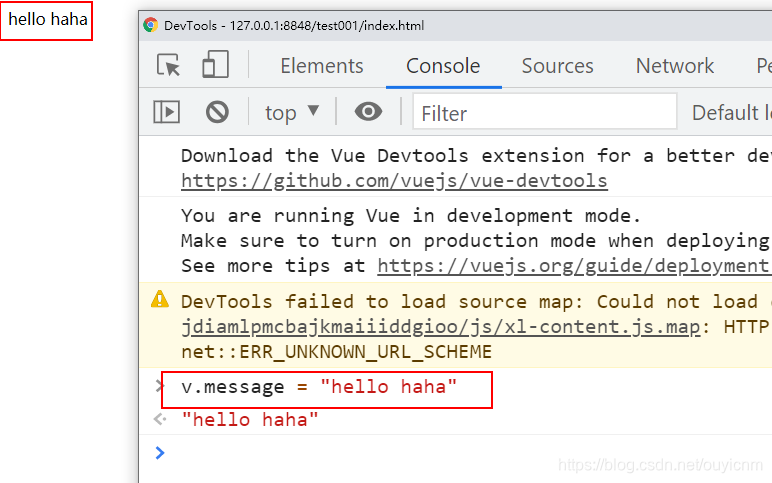The image size is (772, 483).
Task: Select the returned "hello haha" result
Action: pos(250,420)
